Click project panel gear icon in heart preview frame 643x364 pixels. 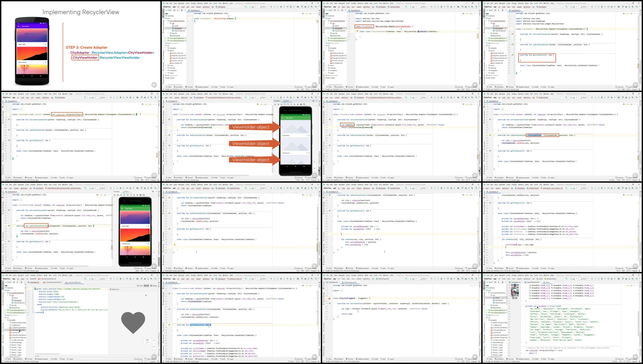click(x=21, y=282)
